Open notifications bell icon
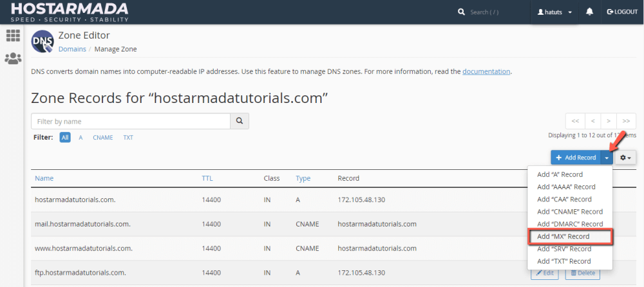The width and height of the screenshot is (644, 287). pyautogui.click(x=589, y=12)
